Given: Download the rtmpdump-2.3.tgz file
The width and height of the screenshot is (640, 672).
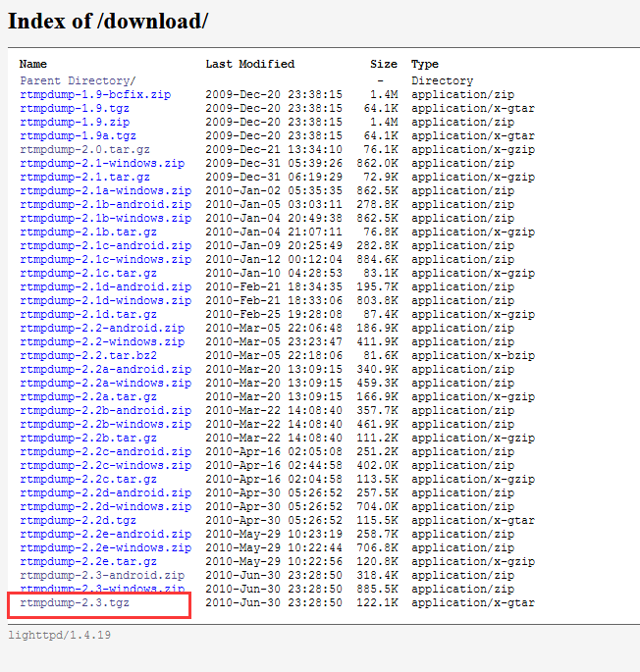Looking at the screenshot, I should [75, 602].
